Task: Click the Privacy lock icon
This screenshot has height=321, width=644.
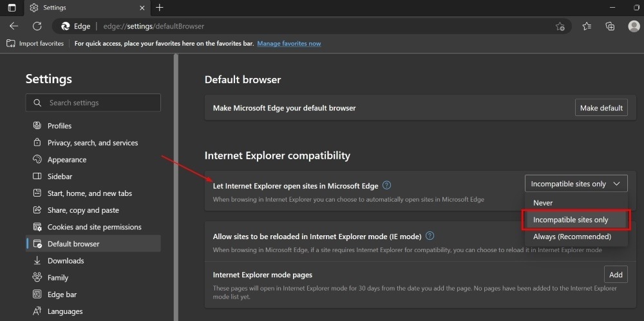Action: point(37,142)
